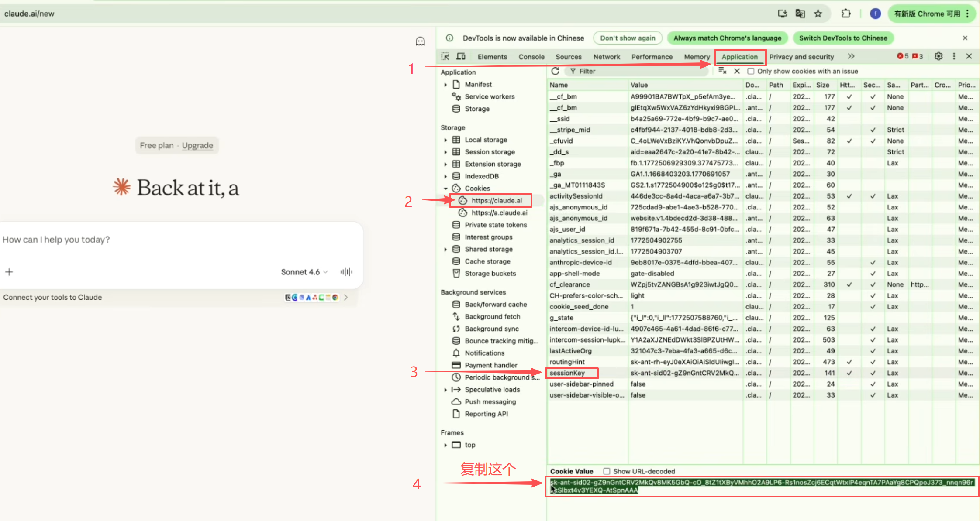Click the refresh cookies icon
Screen dimensions: 980x521
[555, 71]
